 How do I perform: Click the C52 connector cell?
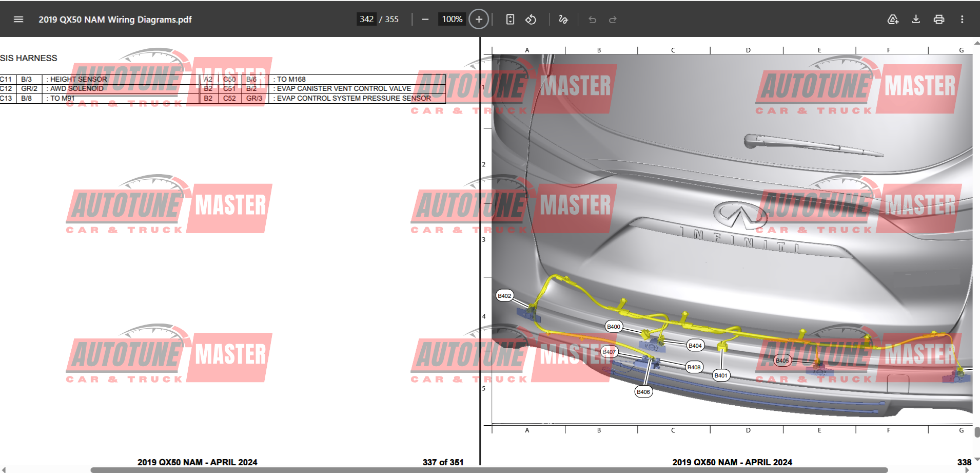pos(229,98)
